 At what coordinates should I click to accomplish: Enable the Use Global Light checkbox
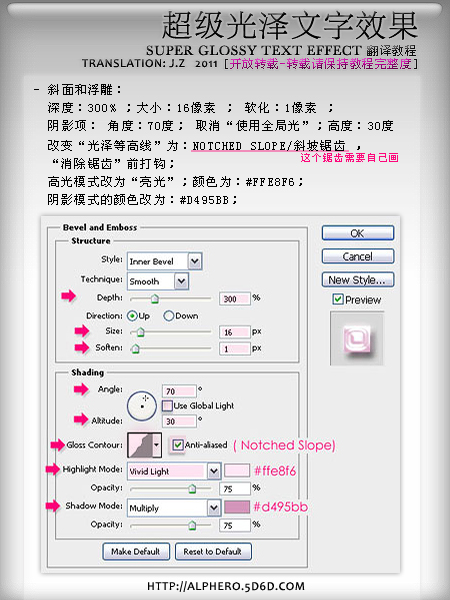point(167,406)
